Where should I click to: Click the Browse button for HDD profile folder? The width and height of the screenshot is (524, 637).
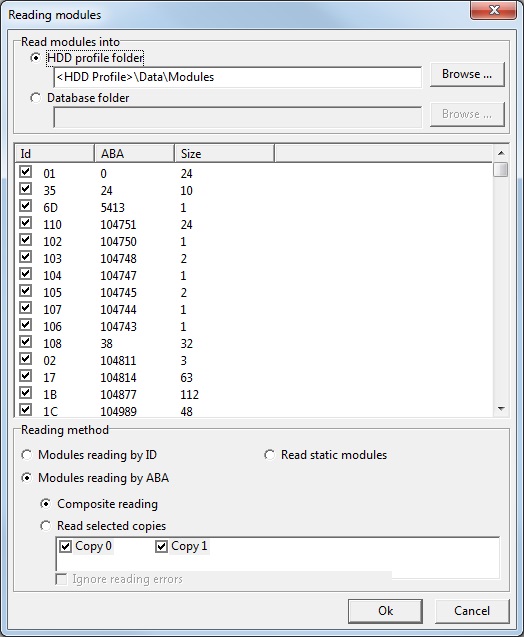coord(467,74)
